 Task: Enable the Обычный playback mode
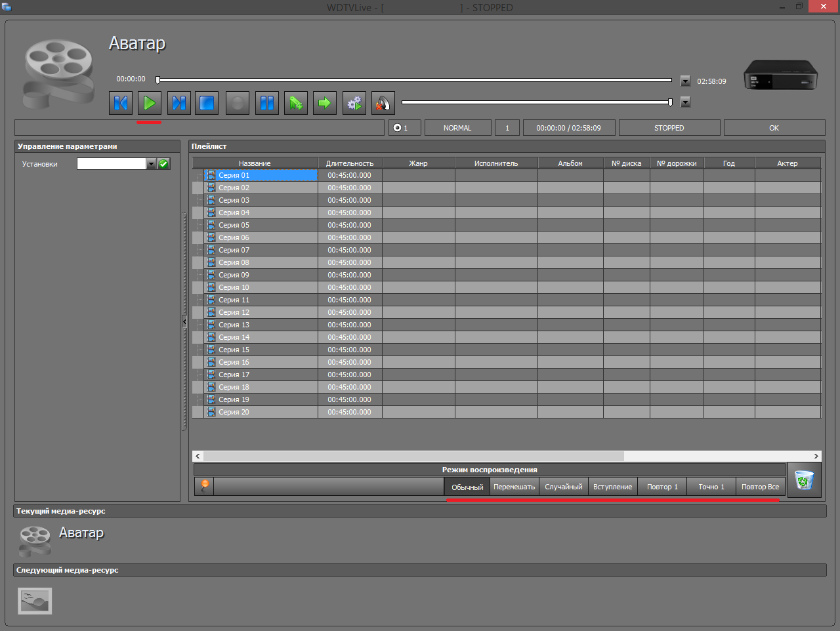pos(467,487)
